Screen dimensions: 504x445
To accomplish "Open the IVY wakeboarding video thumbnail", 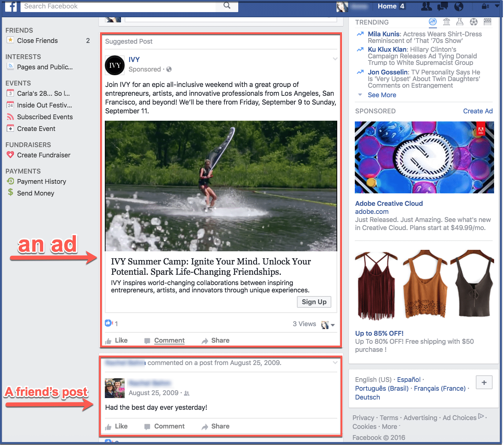I will pyautogui.click(x=221, y=186).
